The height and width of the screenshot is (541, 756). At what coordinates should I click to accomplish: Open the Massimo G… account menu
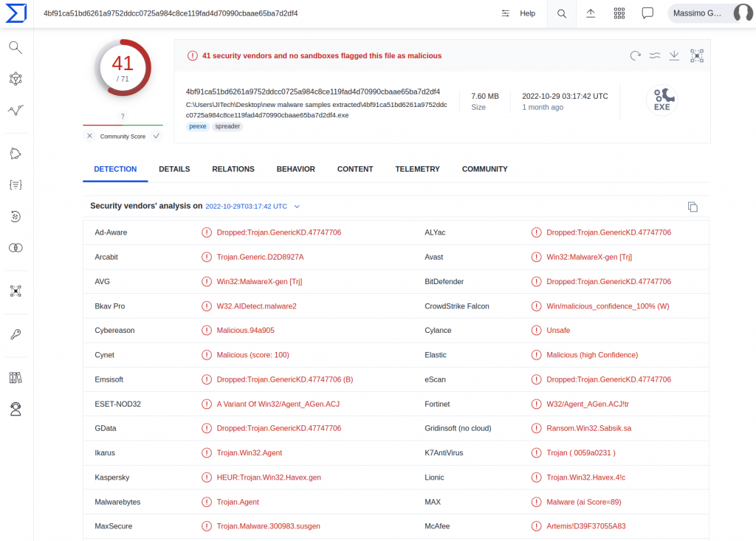[x=712, y=13]
